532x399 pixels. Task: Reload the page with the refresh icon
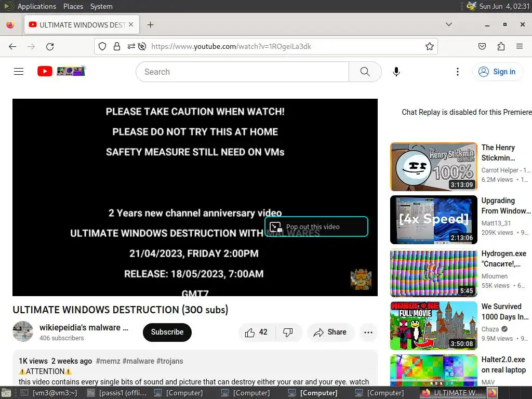(x=50, y=46)
